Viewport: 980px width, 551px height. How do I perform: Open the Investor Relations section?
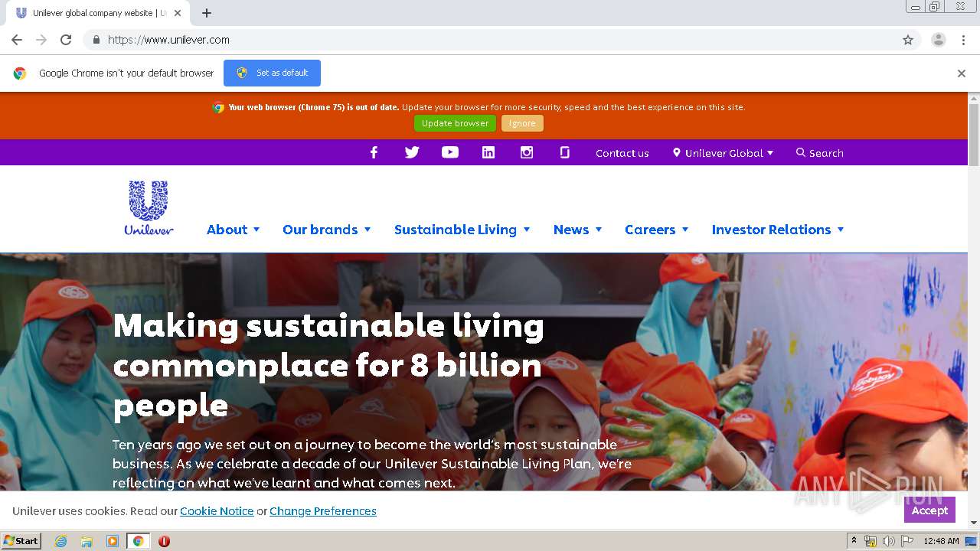771,230
